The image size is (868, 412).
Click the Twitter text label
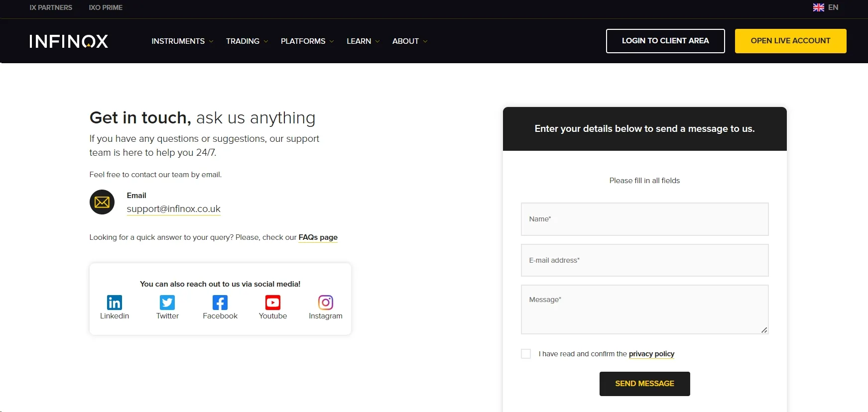pyautogui.click(x=167, y=316)
